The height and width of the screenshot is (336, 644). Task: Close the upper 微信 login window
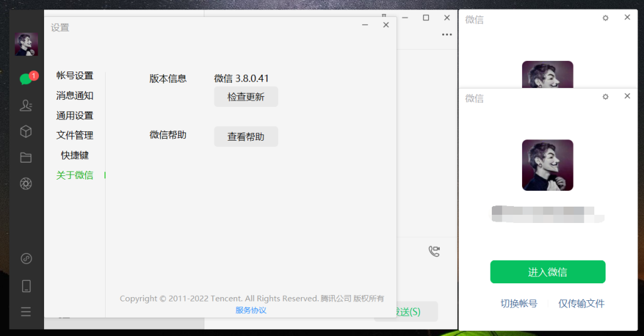(x=627, y=17)
